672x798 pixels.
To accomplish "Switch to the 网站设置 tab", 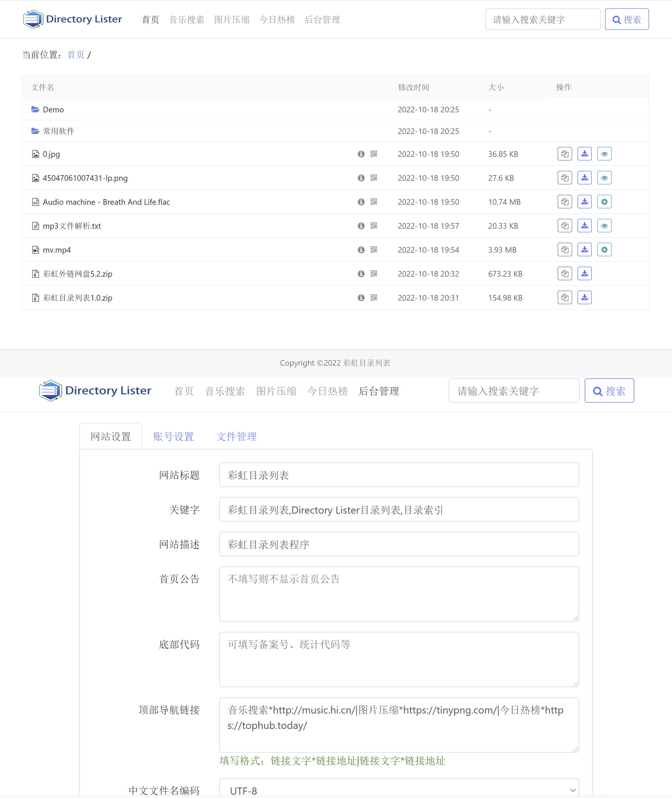I will (x=111, y=437).
